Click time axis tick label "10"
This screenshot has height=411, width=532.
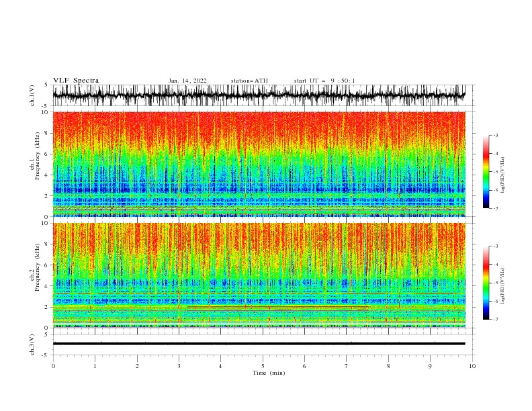[472, 366]
